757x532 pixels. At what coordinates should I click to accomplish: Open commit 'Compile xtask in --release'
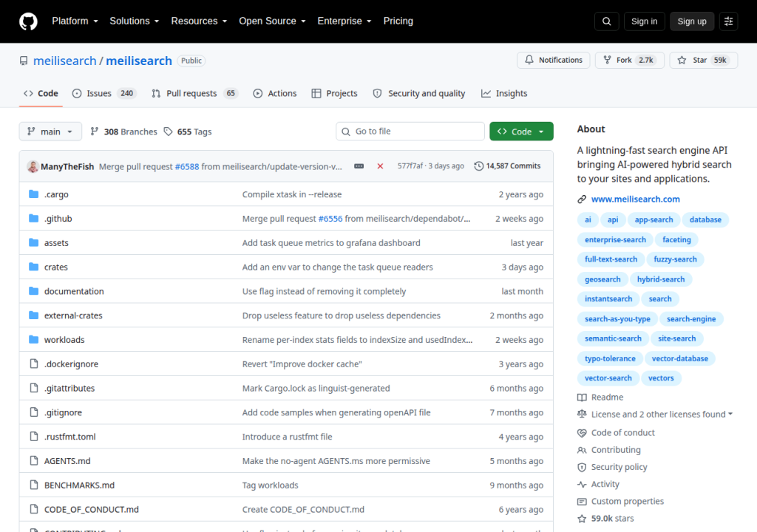pos(292,194)
